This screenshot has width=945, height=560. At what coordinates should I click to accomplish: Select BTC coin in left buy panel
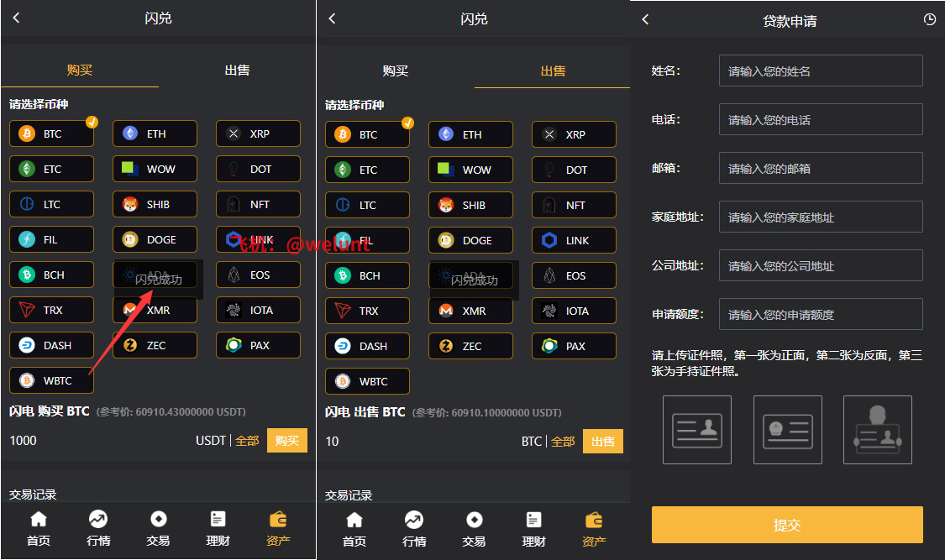(52, 133)
